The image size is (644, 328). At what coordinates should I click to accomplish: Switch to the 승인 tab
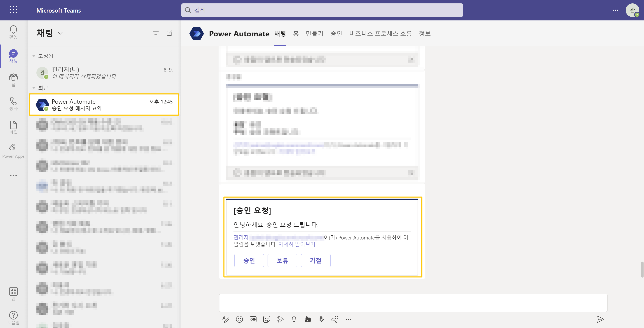(336, 33)
